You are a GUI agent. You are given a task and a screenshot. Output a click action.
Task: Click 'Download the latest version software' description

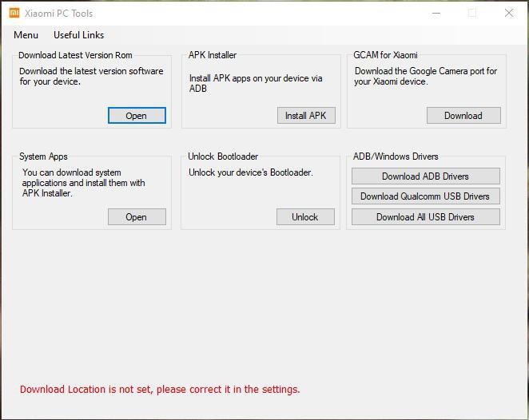tap(91, 76)
